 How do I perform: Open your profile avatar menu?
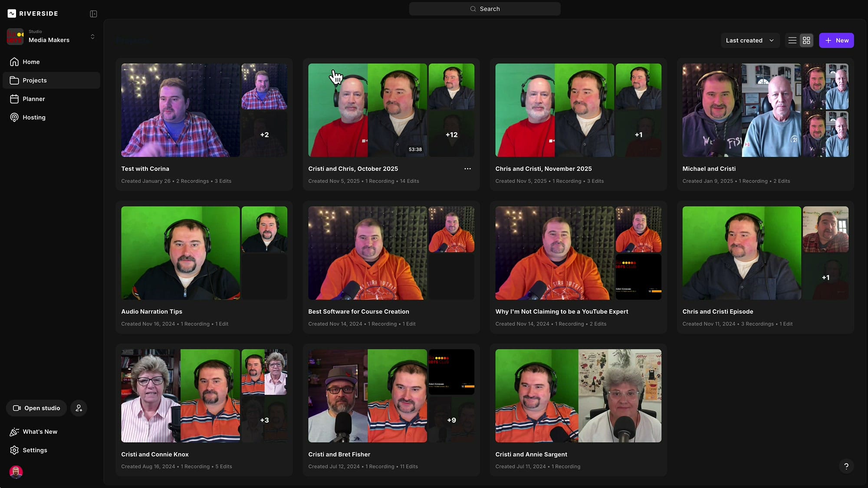click(x=16, y=472)
